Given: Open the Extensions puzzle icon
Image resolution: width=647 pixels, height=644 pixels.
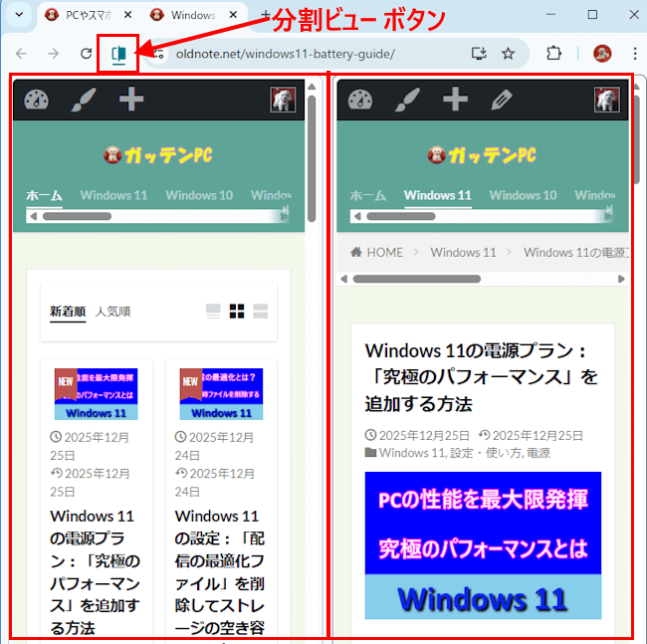Looking at the screenshot, I should (553, 54).
